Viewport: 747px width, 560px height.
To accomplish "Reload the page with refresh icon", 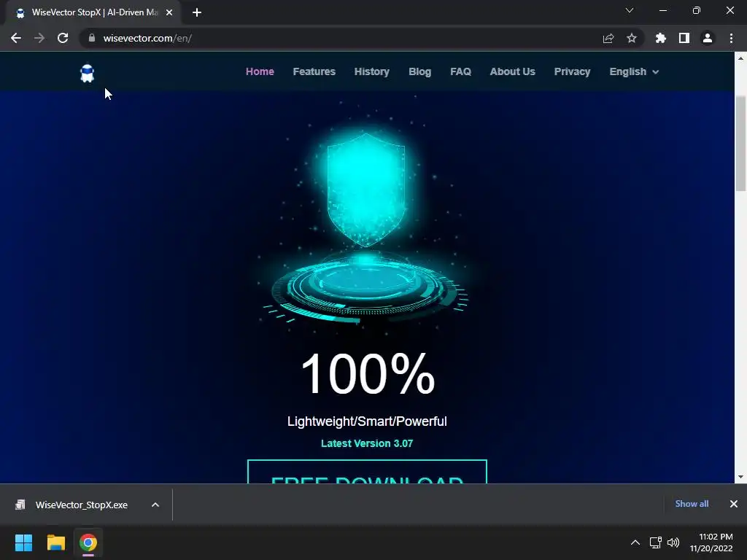I will pos(63,38).
